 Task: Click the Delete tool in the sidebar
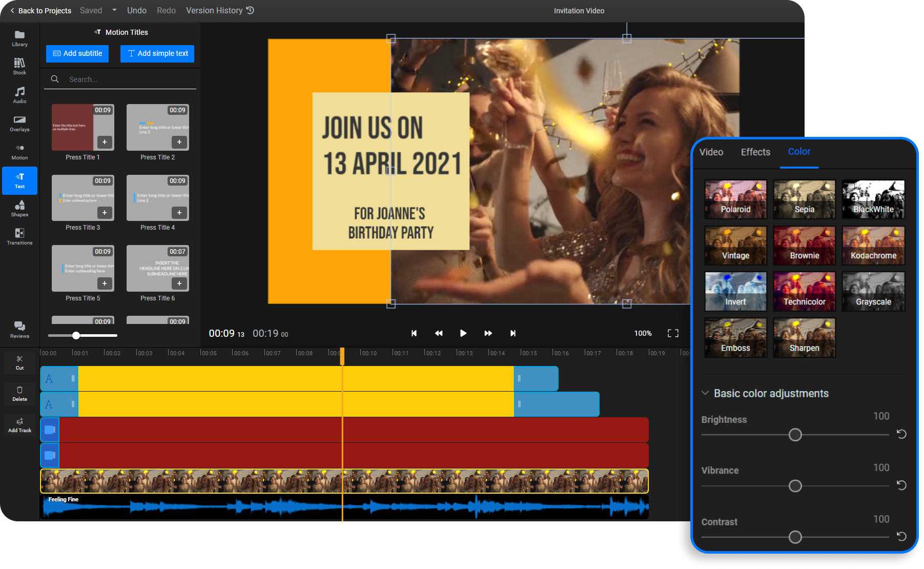pyautogui.click(x=19, y=394)
